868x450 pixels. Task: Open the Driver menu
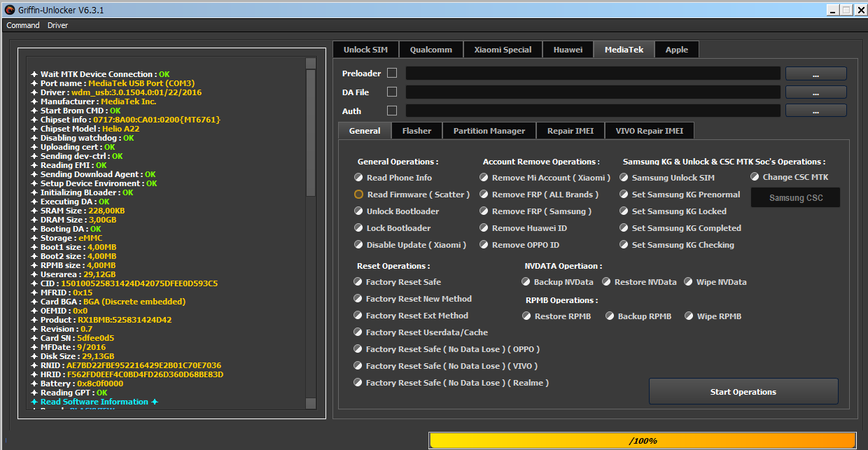(58, 25)
